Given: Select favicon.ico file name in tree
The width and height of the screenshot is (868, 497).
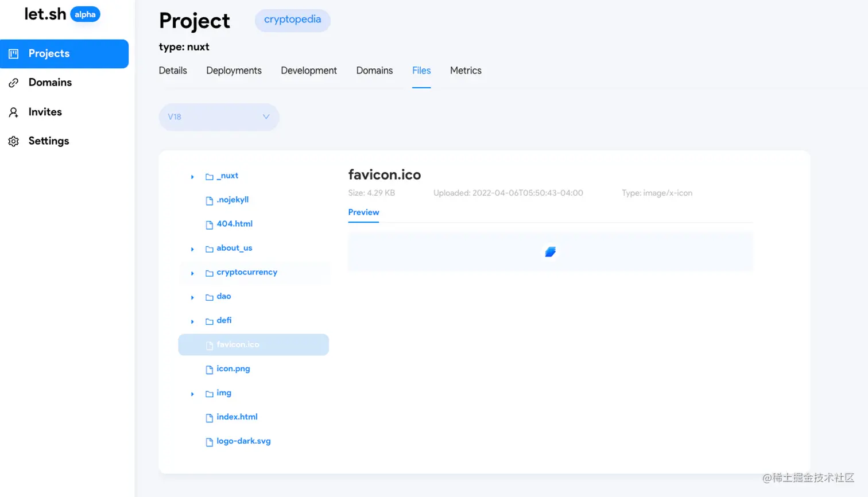Looking at the screenshot, I should point(238,344).
